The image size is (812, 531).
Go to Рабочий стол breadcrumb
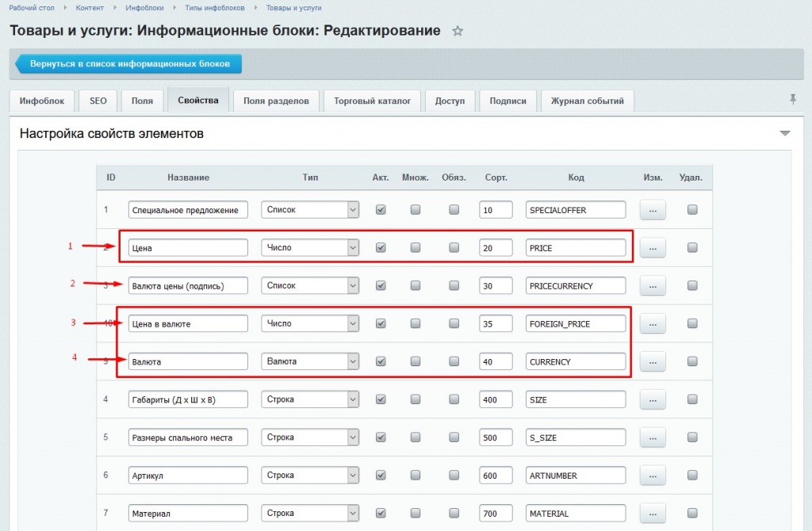pyautogui.click(x=32, y=8)
